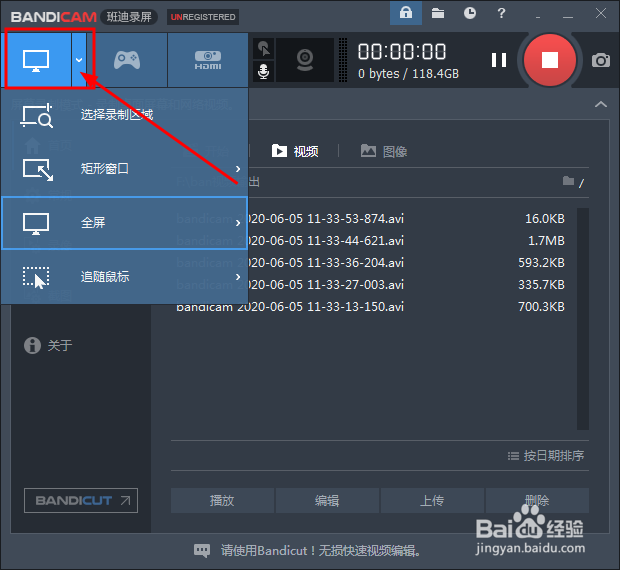The image size is (620, 570).
Task: Click the select-recording-area icon with magnifier
Action: (x=36, y=115)
